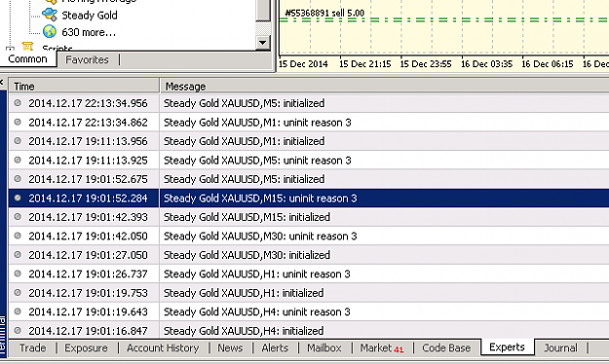Select message 'Steady Gold XAUUSD,H1: uninit reason 3'

click(x=256, y=273)
